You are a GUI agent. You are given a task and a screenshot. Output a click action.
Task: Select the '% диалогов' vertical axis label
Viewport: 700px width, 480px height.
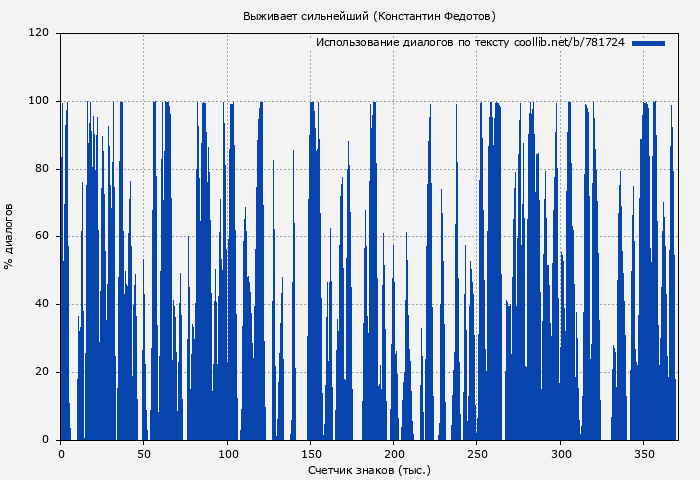[x=9, y=236]
